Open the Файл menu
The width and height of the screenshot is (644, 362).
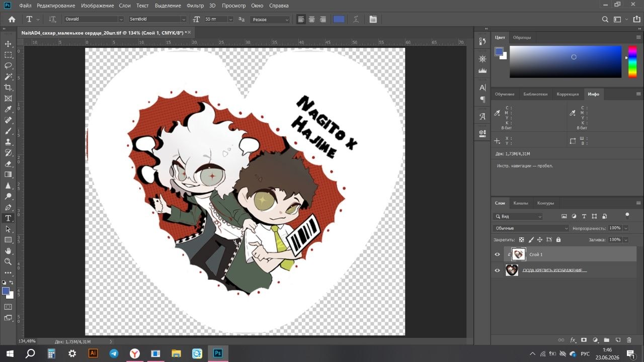coord(25,6)
